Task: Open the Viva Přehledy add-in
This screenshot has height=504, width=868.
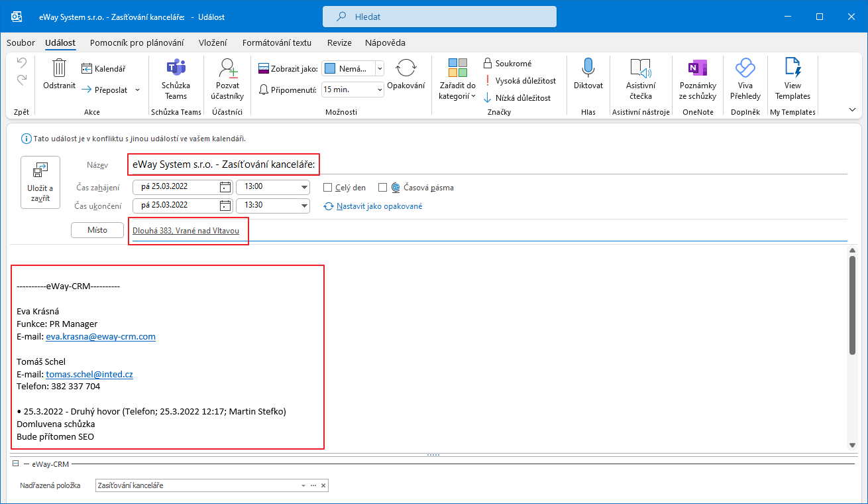Action: (x=745, y=80)
